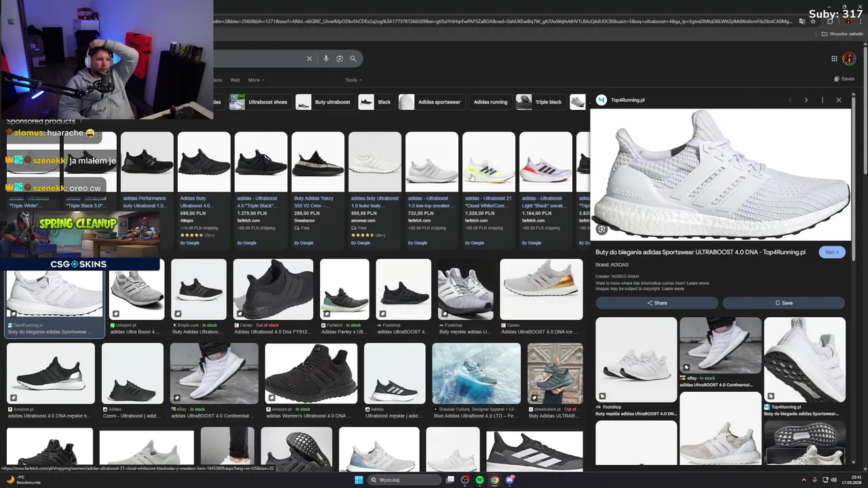Image resolution: width=868 pixels, height=488 pixels.
Task: Save the previewed image
Action: 784,303
